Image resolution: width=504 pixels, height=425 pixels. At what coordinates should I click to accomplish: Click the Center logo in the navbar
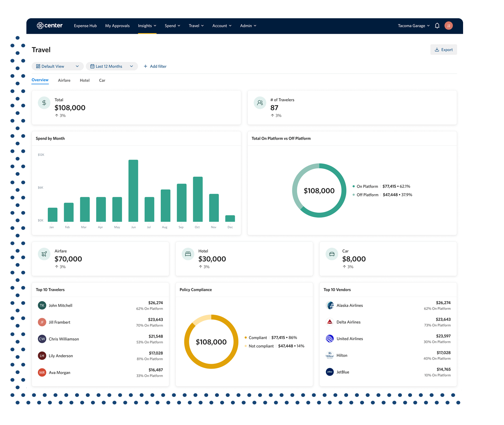[49, 25]
